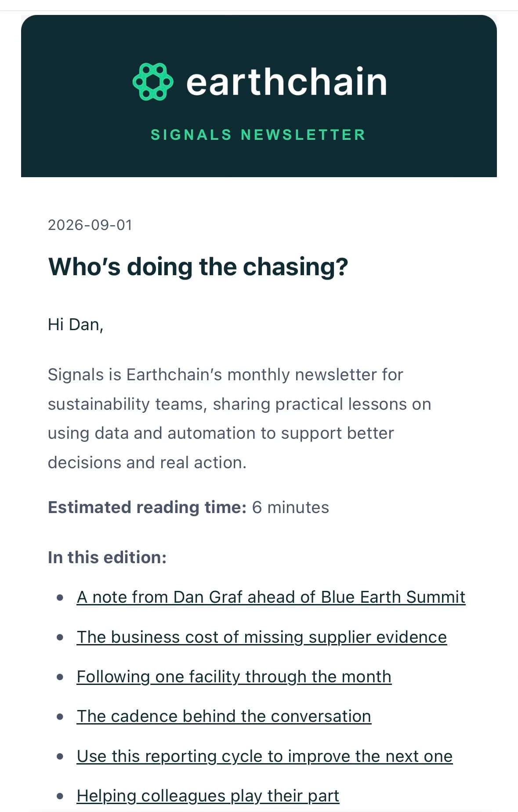Viewport: 518px width, 812px height.
Task: Click the Hi Dan greeting
Action: [x=76, y=325]
